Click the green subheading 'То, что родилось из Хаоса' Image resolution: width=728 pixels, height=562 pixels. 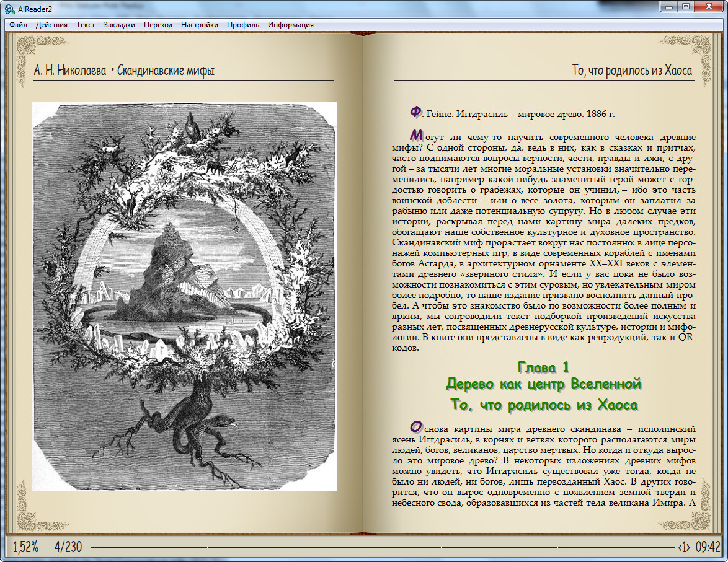pos(544,405)
